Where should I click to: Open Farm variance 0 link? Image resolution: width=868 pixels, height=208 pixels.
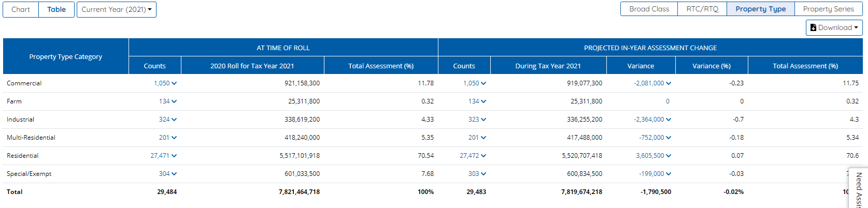click(667, 101)
